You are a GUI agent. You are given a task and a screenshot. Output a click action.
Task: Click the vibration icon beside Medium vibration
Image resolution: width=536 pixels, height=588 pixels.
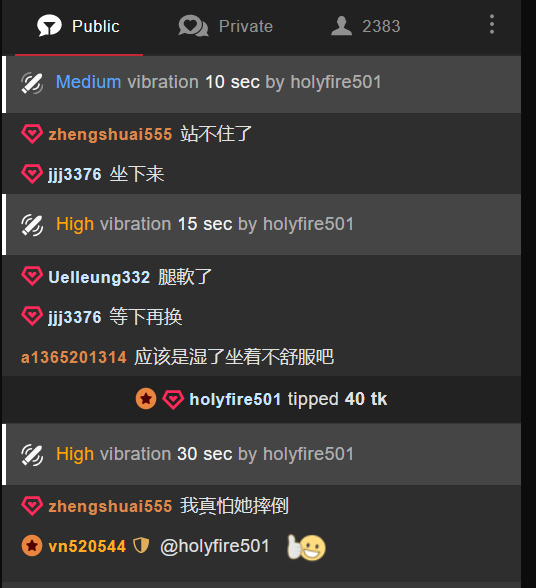click(32, 83)
